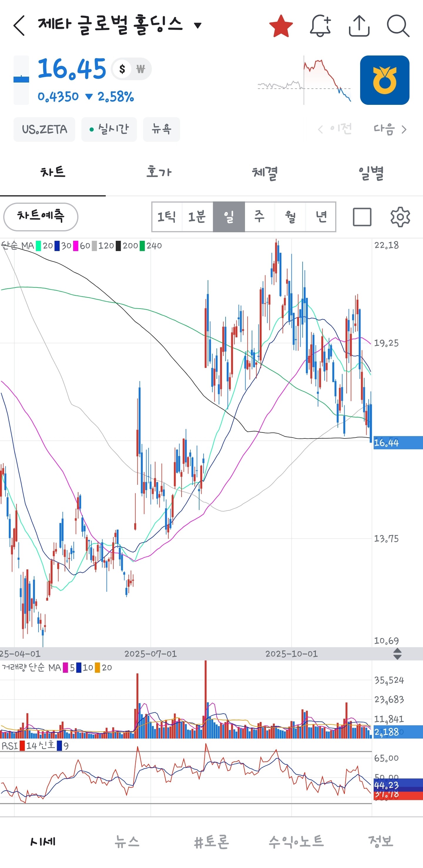
Task: Open the blue medal badge icon
Action: coord(385,80)
